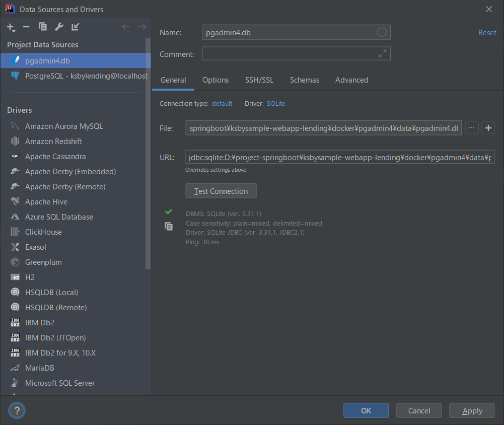Screen dimensions: 504x425
Task: Go forward with the right arrow
Action: tap(142, 27)
